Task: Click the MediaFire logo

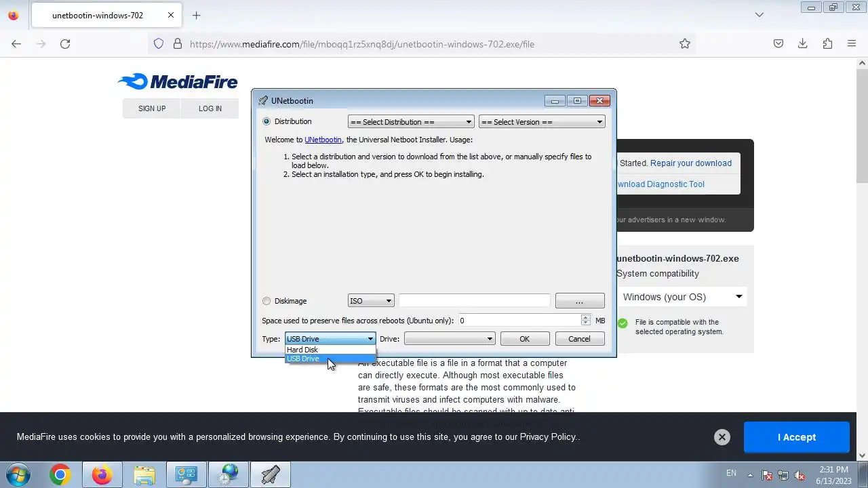Action: click(178, 82)
